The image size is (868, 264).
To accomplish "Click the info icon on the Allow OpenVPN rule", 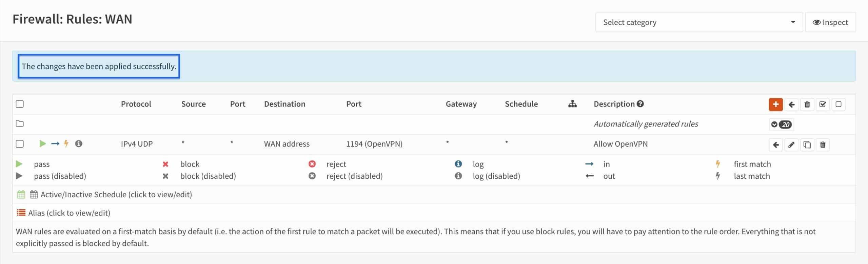I will click(x=79, y=144).
